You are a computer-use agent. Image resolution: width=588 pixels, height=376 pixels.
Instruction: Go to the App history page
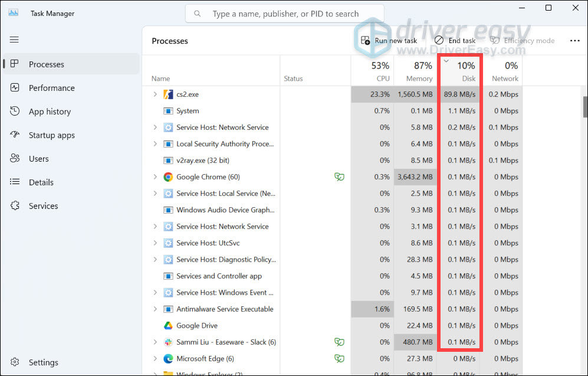(50, 112)
